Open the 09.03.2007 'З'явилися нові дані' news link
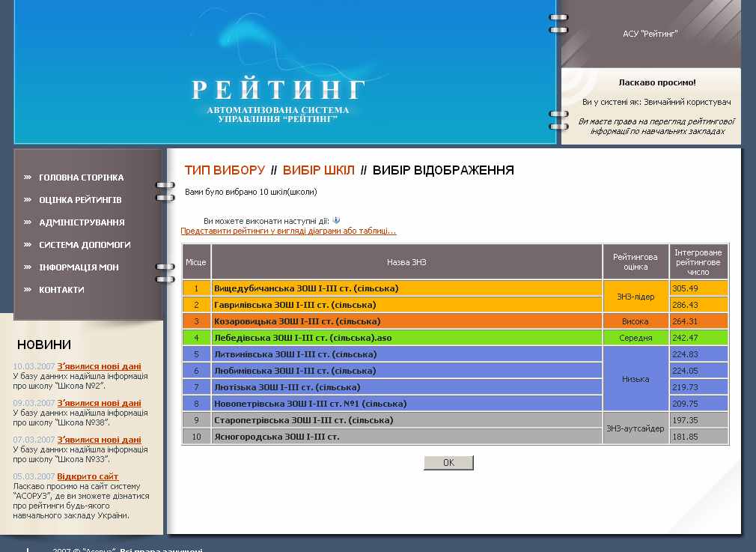The width and height of the screenshot is (756, 552). pyautogui.click(x=99, y=403)
